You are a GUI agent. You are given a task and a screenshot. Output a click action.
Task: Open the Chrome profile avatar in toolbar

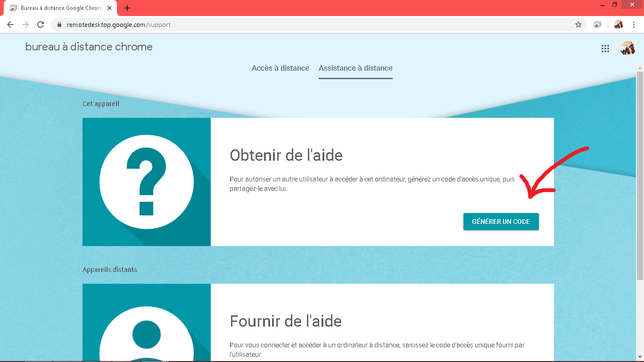coord(619,25)
